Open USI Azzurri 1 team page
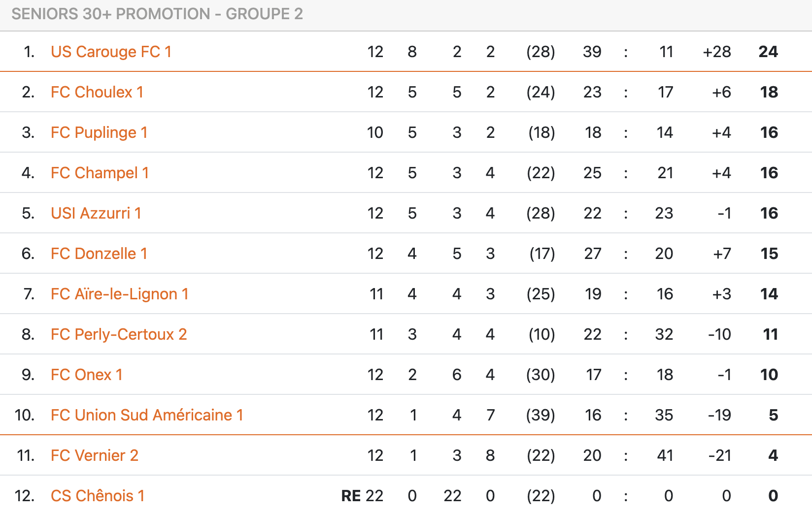812x514 pixels. [96, 213]
